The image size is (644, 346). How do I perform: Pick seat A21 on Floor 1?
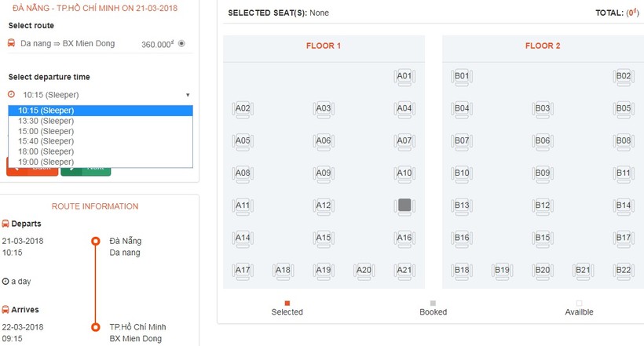click(x=404, y=270)
